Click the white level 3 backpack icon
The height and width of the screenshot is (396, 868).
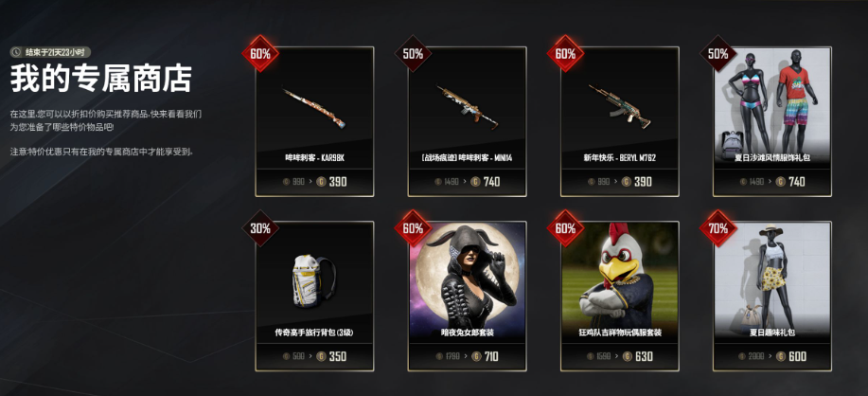click(312, 279)
